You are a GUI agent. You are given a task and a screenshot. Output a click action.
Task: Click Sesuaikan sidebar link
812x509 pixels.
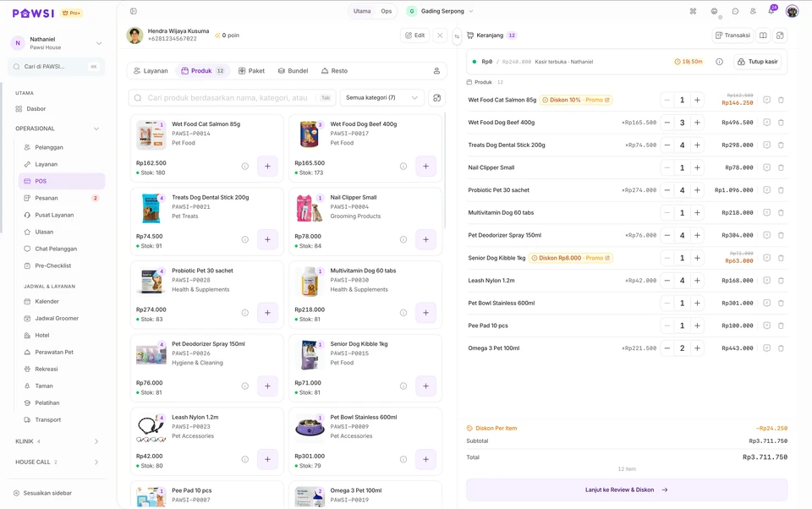point(42,494)
